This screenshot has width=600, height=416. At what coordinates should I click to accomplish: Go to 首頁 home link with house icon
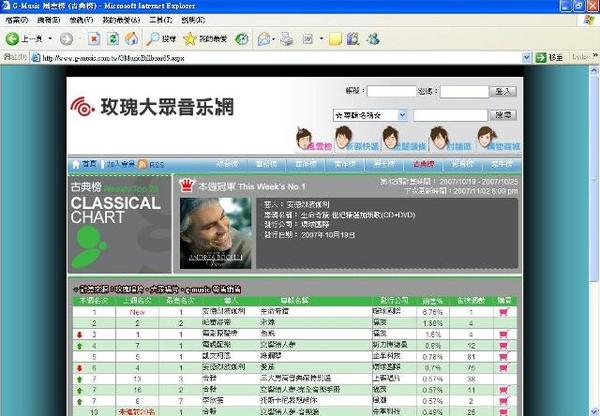coord(85,164)
